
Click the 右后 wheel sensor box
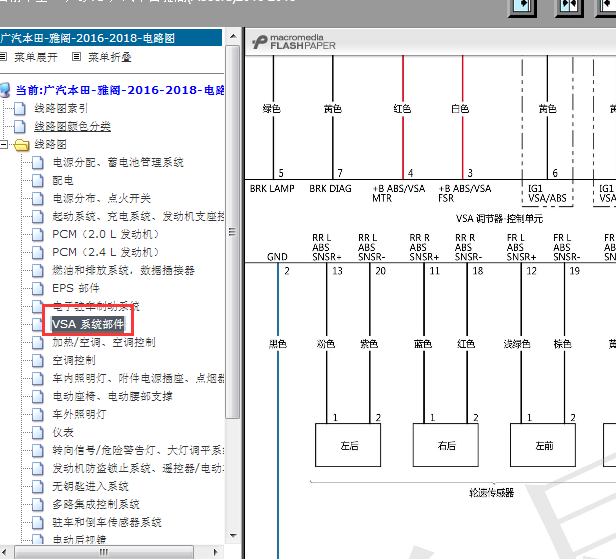446,445
